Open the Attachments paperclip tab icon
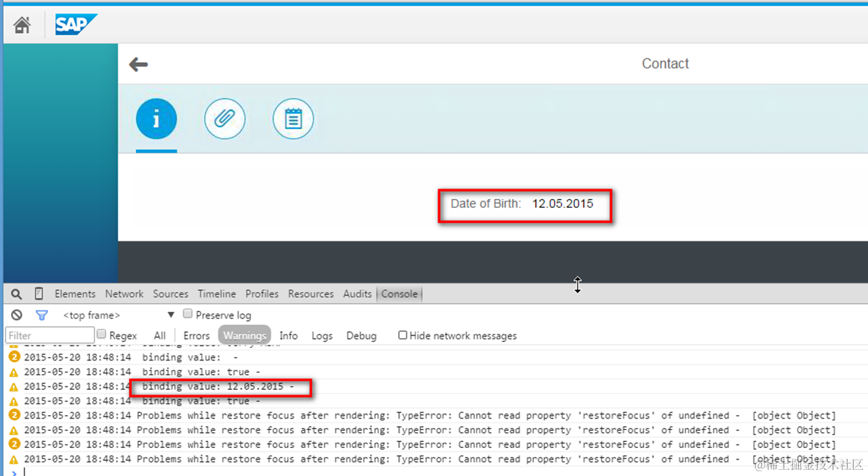 coord(224,120)
